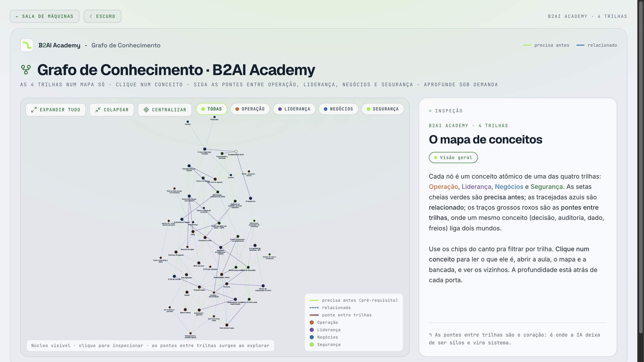Select the Harness node

point(227,284)
